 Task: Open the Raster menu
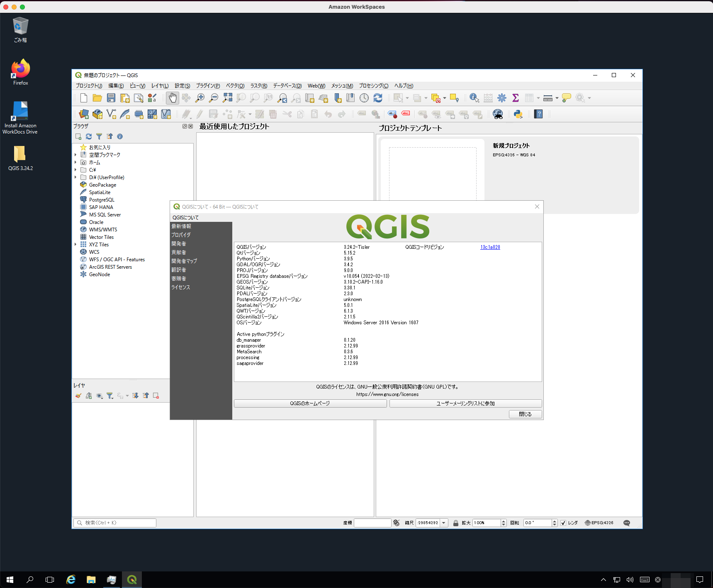click(258, 86)
